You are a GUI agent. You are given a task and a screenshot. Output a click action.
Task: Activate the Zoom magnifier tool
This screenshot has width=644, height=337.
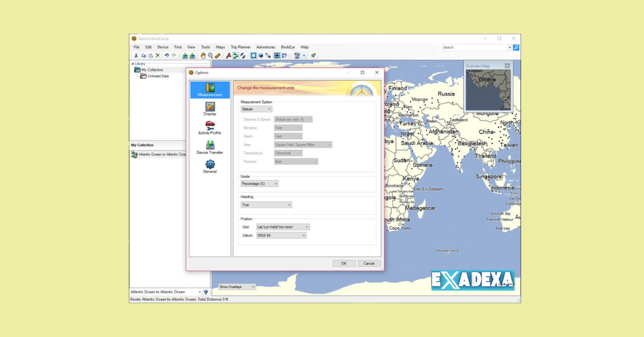pos(210,55)
